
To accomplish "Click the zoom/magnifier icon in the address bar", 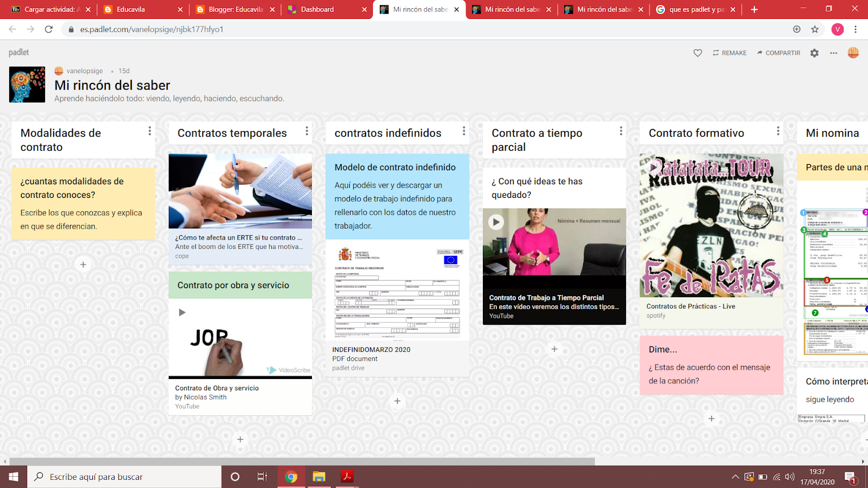I will pos(797,29).
